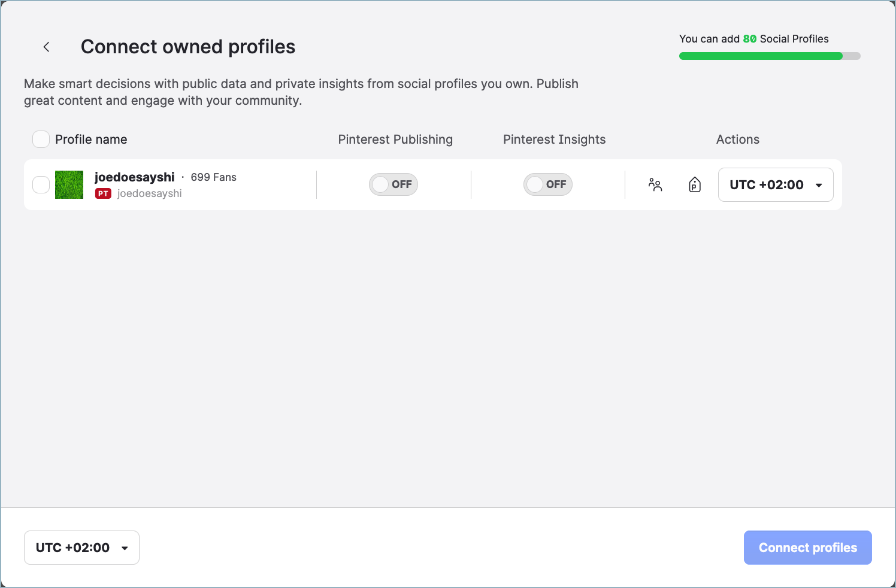Click the Connect profiles button
The height and width of the screenshot is (588, 896).
coord(807,547)
